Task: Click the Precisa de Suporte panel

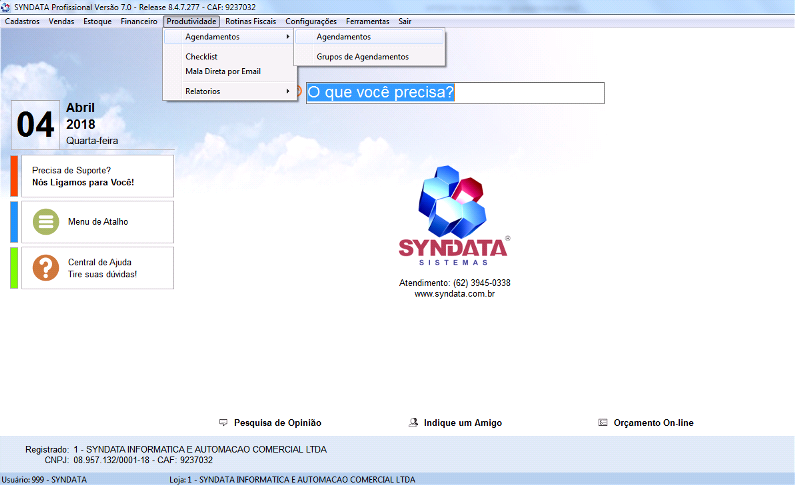Action: (x=97, y=176)
